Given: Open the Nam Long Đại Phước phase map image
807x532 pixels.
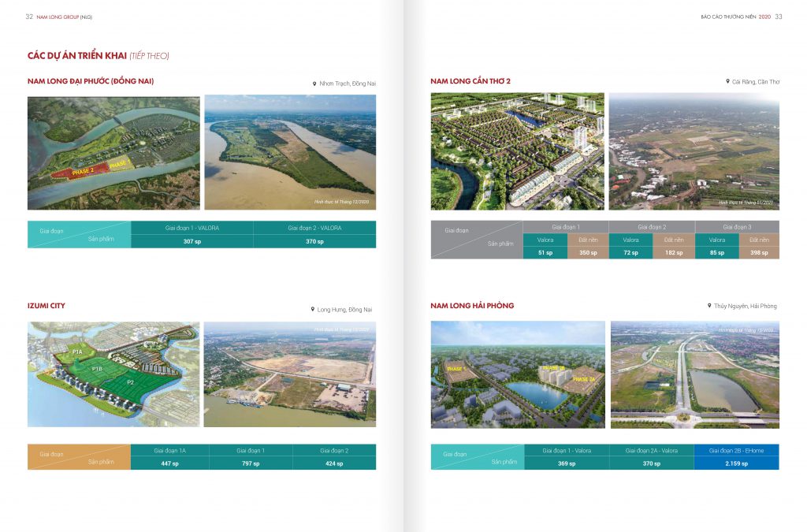Looking at the screenshot, I should pyautogui.click(x=113, y=153).
